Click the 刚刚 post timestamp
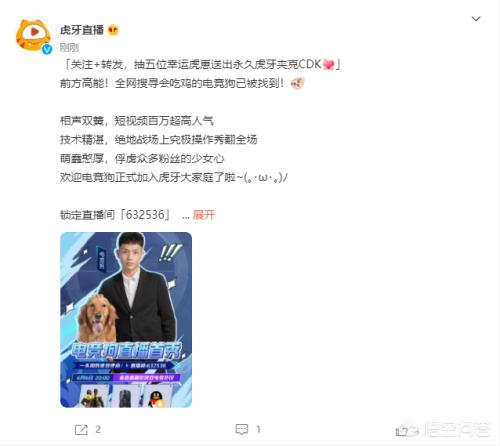The image size is (500, 446). coord(69,48)
